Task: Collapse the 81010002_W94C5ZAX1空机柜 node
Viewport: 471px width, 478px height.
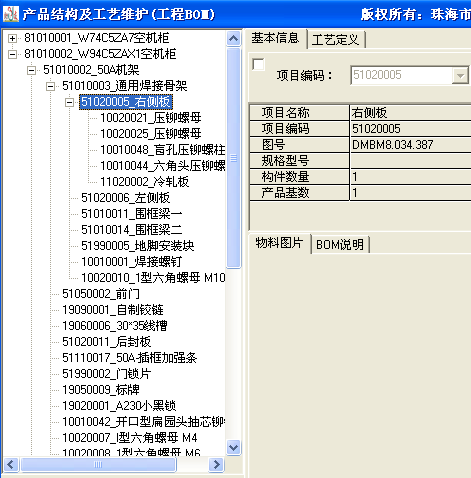Action: (12, 54)
